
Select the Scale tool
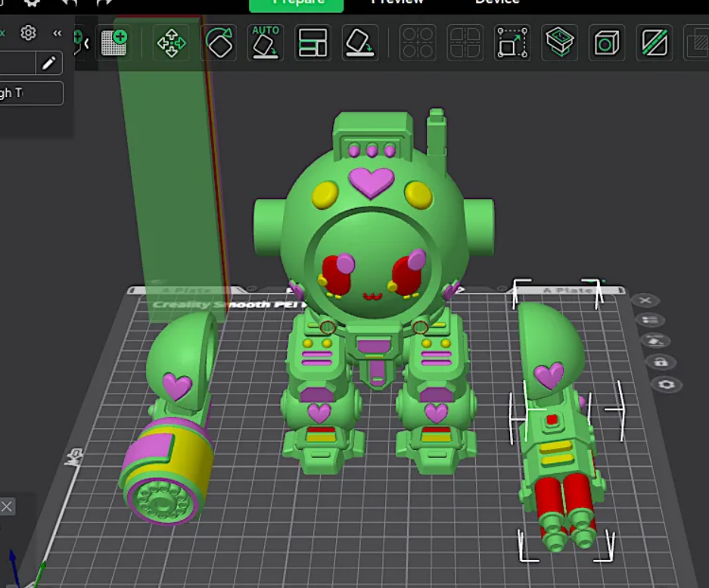click(512, 43)
